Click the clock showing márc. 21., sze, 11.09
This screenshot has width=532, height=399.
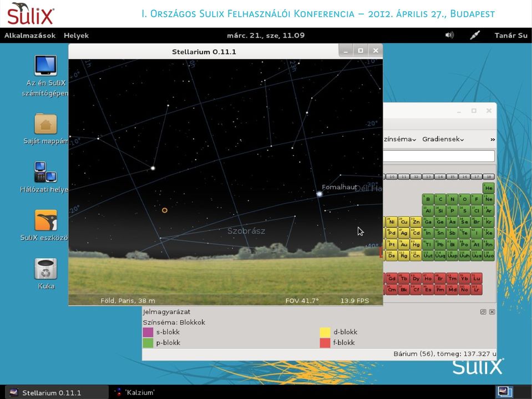click(266, 36)
